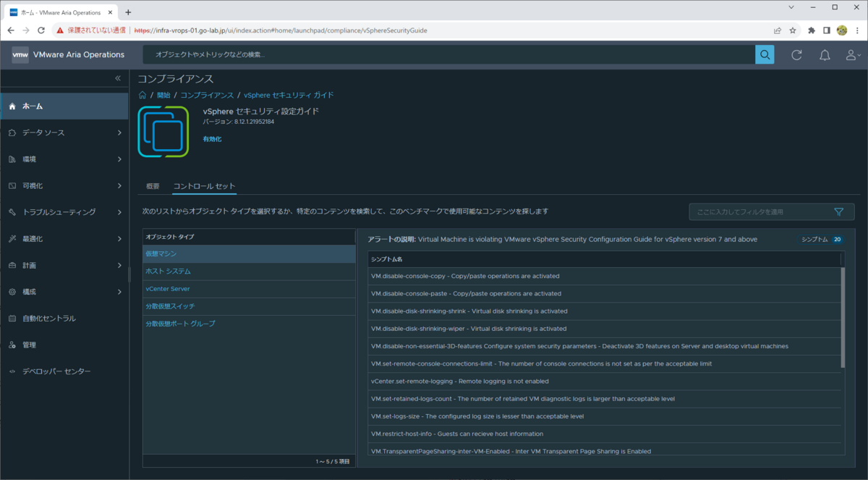This screenshot has height=480, width=868.
Task: Click the filter funnel icon
Action: pyautogui.click(x=839, y=212)
